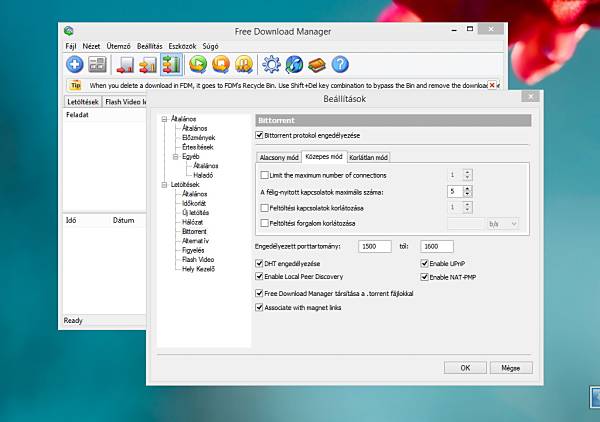Switch to Korlátlan mód tab
This screenshot has height=422, width=600.
point(368,157)
